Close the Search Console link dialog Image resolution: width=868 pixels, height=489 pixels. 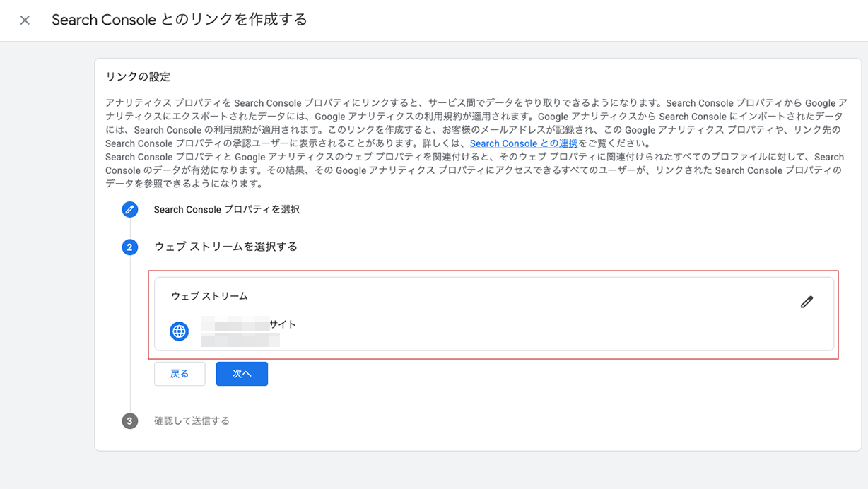click(x=25, y=20)
